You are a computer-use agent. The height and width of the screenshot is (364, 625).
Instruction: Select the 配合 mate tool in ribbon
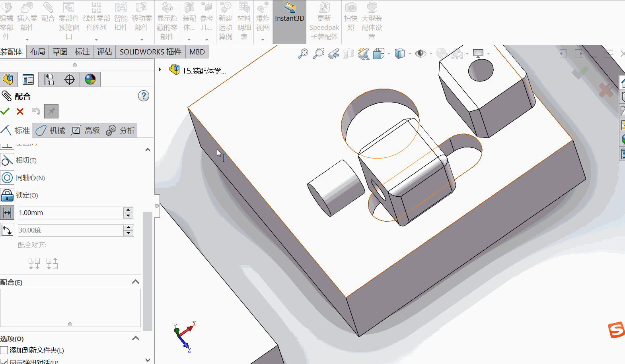click(x=48, y=13)
